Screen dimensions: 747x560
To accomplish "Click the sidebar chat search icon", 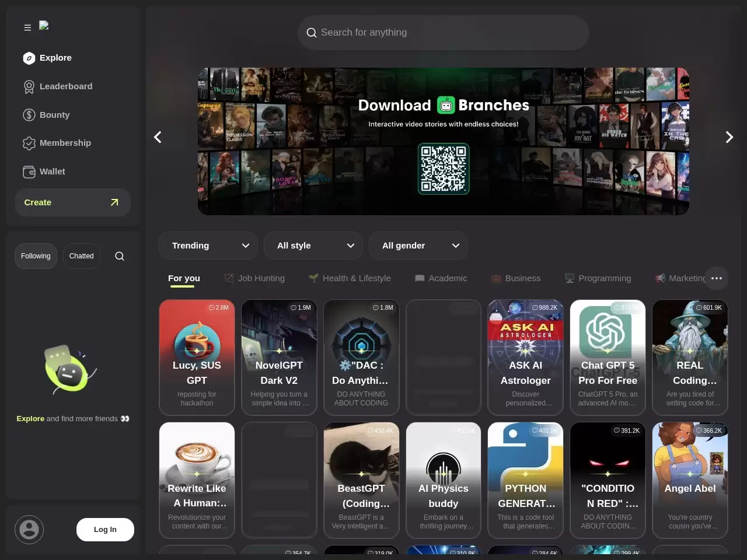I will [x=120, y=256].
